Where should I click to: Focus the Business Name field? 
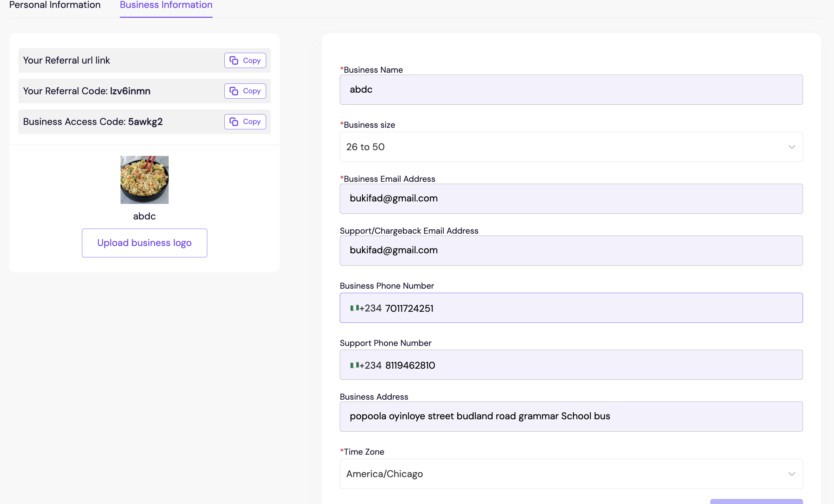pyautogui.click(x=571, y=89)
